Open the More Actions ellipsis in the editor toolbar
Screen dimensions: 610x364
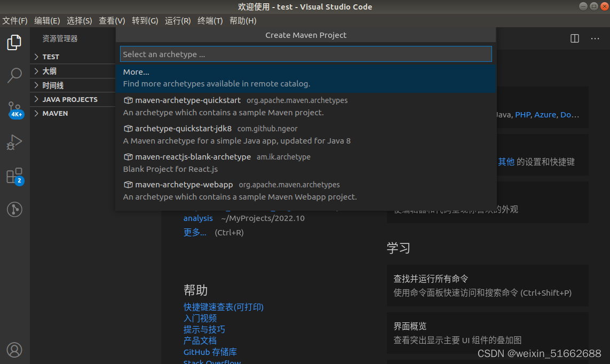[x=595, y=38]
